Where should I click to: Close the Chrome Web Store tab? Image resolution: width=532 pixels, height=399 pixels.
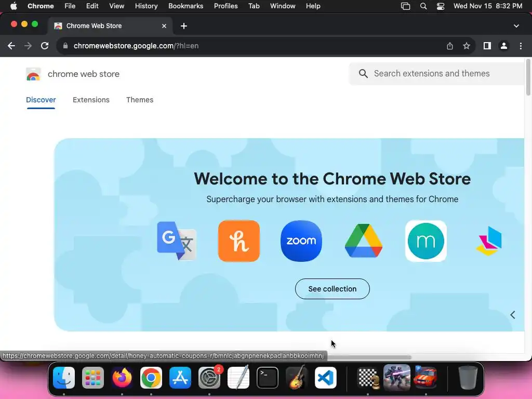[x=164, y=26]
